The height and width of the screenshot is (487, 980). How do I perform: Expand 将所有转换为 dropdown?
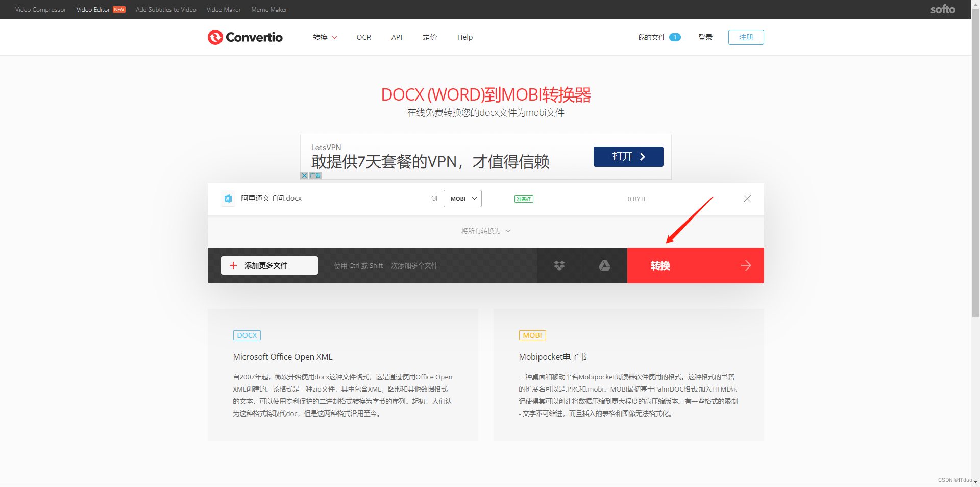pos(486,231)
